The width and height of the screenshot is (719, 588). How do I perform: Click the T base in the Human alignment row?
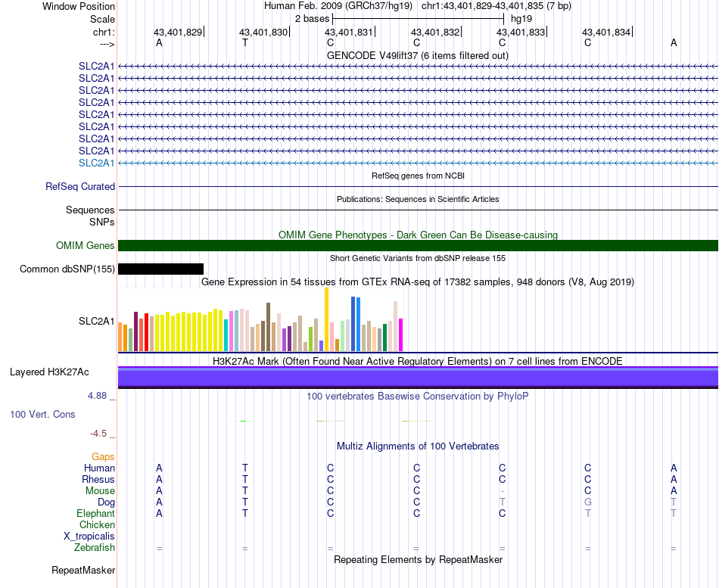point(245,468)
